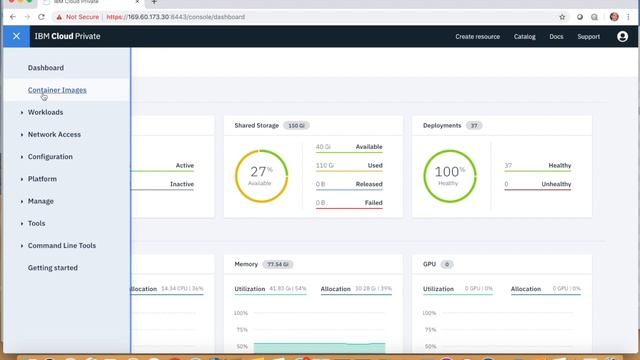Click the Memory Allocation label
The image size is (640, 360).
point(336,289)
